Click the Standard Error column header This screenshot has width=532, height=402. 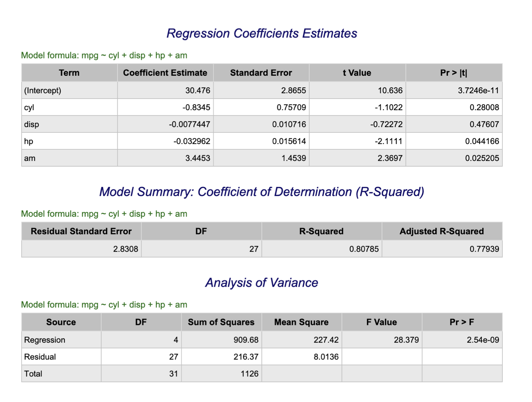coord(261,73)
